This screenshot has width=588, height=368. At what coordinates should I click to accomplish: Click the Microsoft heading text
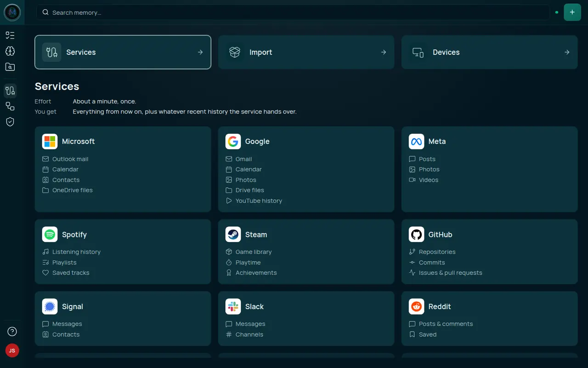click(79, 142)
